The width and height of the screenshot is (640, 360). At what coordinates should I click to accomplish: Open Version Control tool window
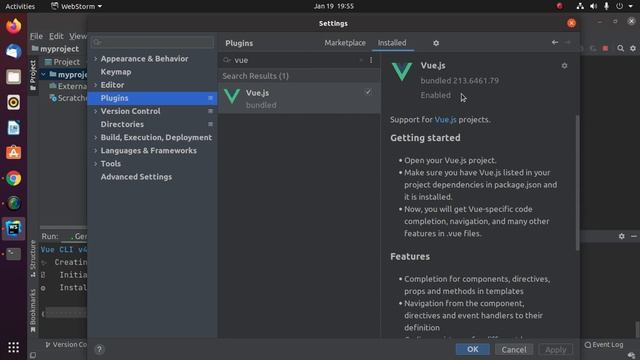coord(66,344)
